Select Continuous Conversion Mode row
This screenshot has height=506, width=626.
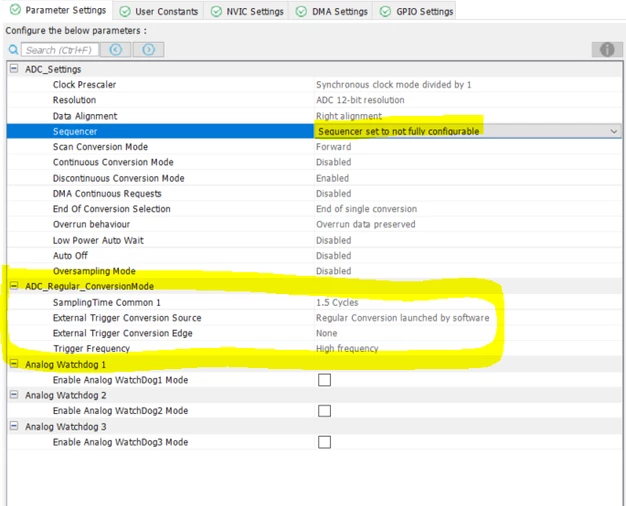(314, 162)
